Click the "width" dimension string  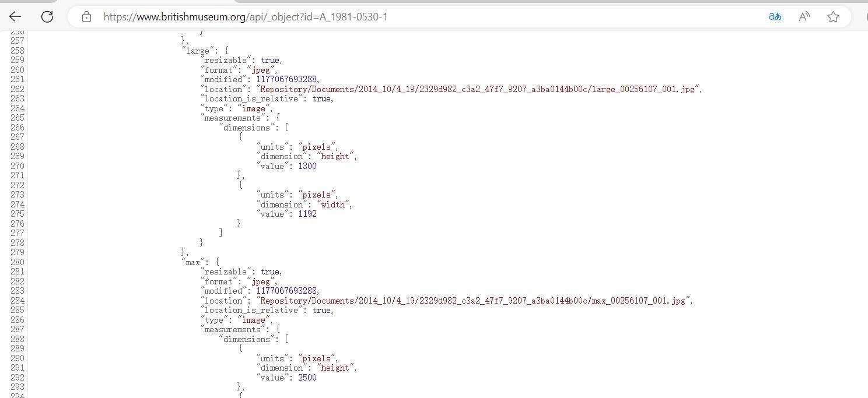tap(333, 205)
